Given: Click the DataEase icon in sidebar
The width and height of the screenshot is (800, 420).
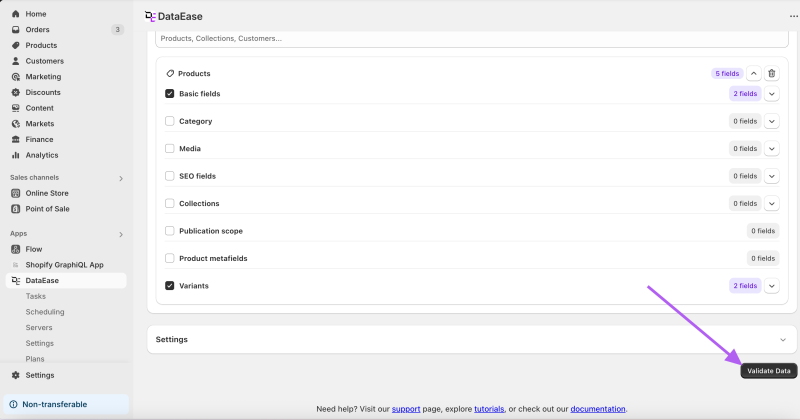Looking at the screenshot, I should (16, 281).
